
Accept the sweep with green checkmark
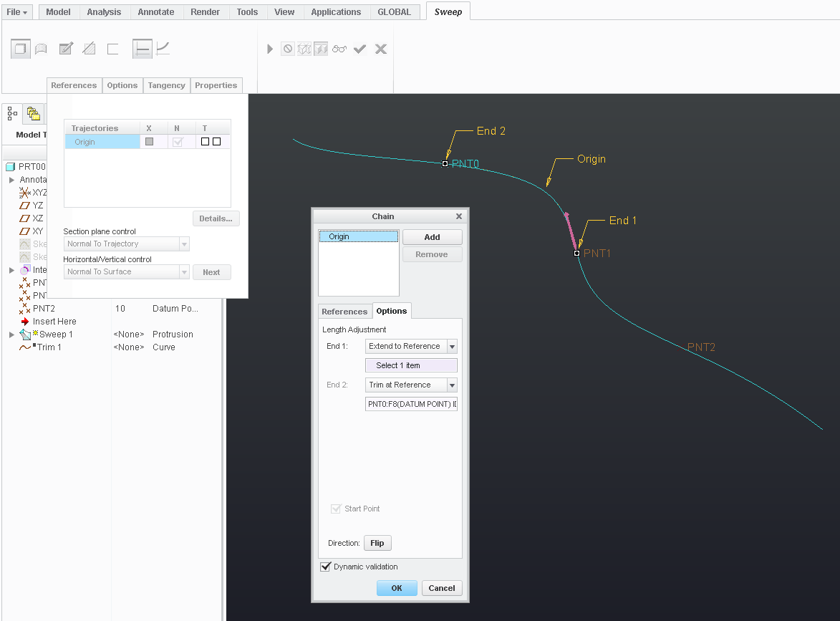click(x=360, y=49)
